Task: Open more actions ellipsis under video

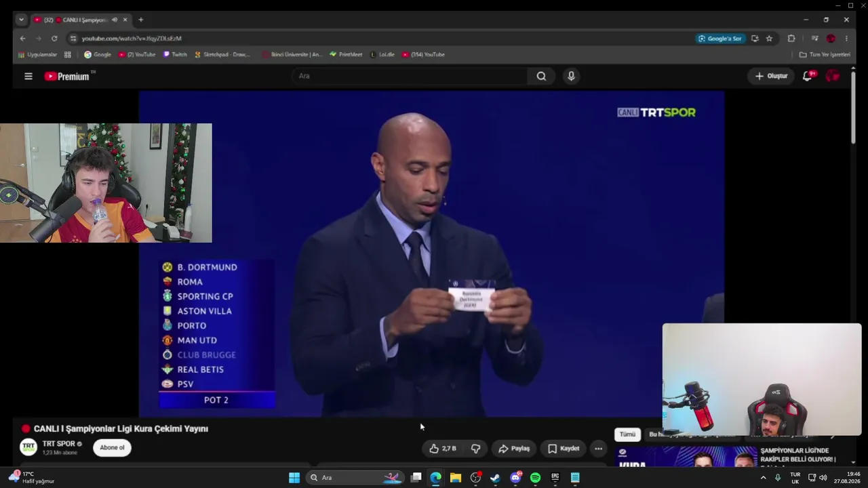Action: click(598, 449)
